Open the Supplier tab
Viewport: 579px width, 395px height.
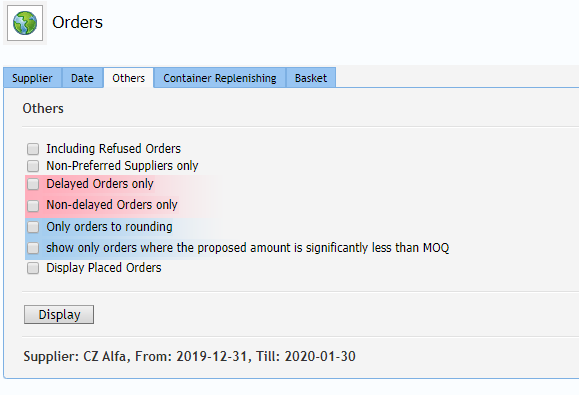click(x=32, y=78)
